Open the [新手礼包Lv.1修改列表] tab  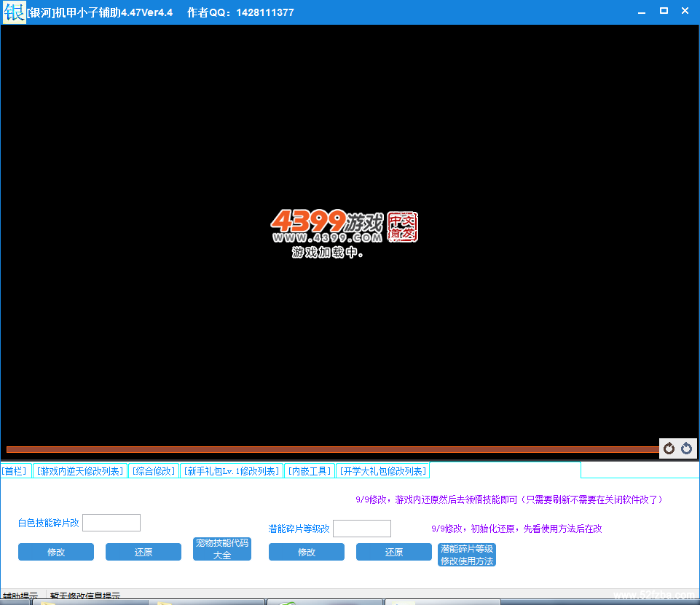coord(232,471)
